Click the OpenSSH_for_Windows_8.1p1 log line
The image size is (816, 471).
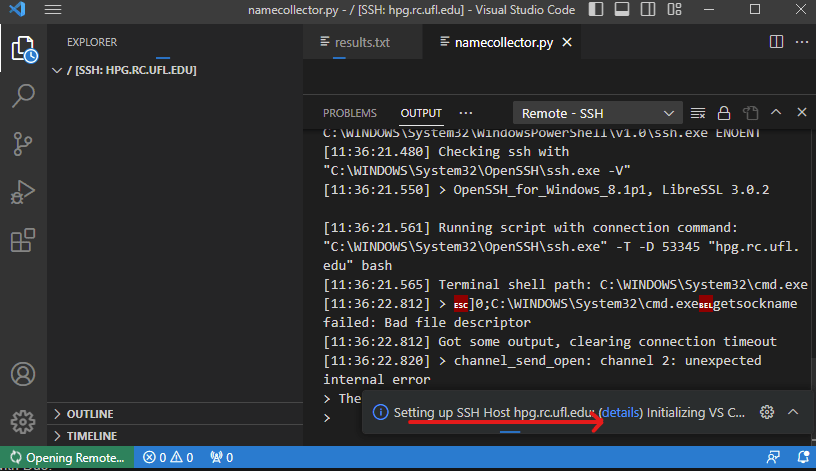point(546,189)
